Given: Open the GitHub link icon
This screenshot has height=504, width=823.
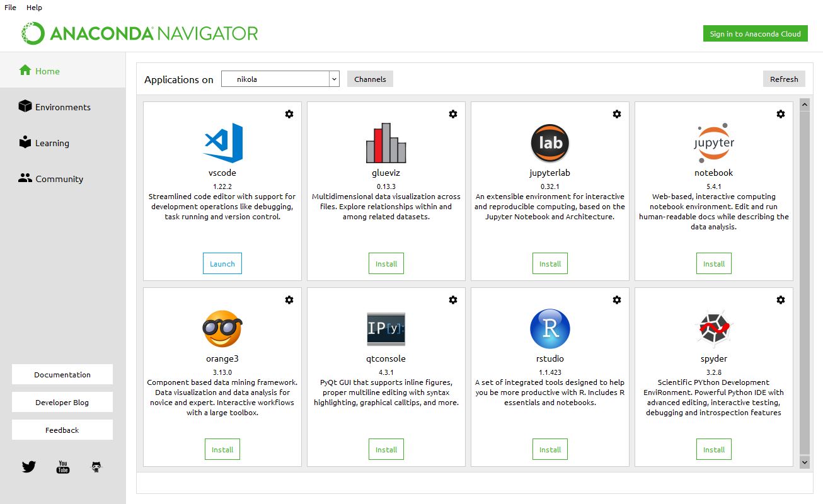Looking at the screenshot, I should click(x=96, y=467).
